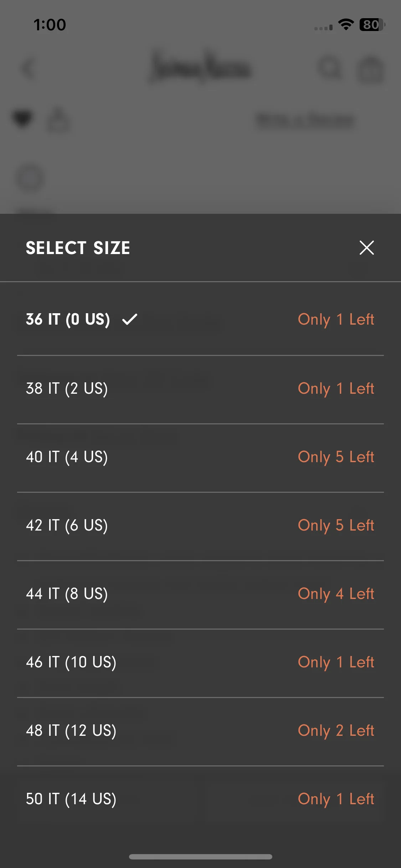Tap the Only 2 Left label
This screenshot has height=868, width=401.
click(x=336, y=731)
